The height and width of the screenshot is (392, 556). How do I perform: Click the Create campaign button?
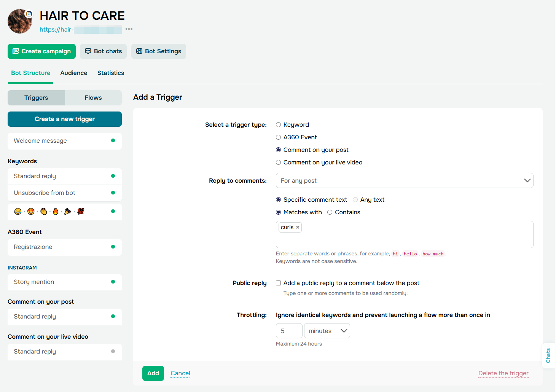(41, 51)
